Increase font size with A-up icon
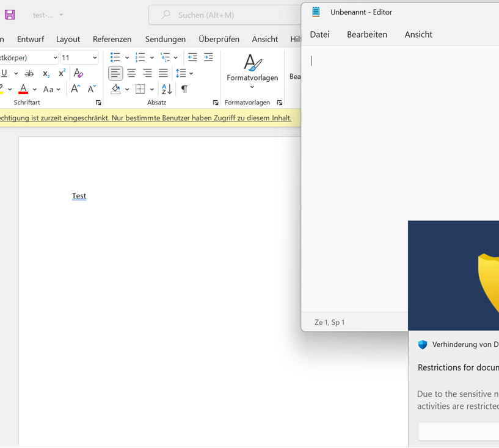This screenshot has height=448, width=499. tap(75, 89)
